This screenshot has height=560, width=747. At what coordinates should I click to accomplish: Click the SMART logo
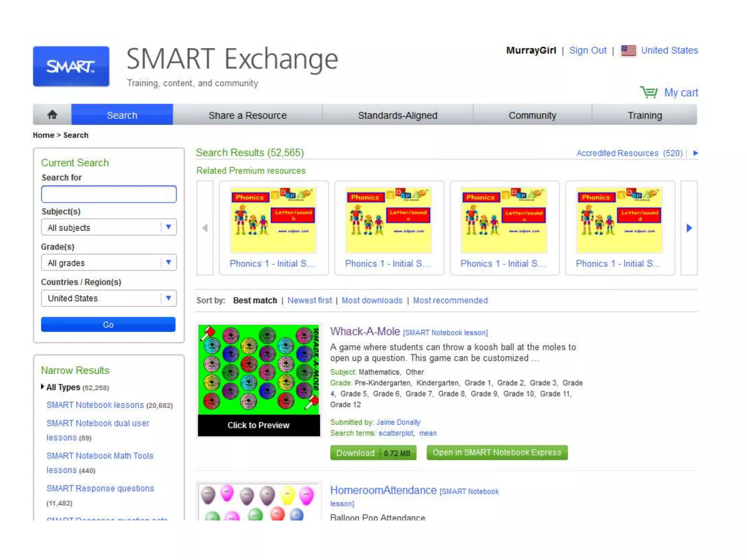71,66
